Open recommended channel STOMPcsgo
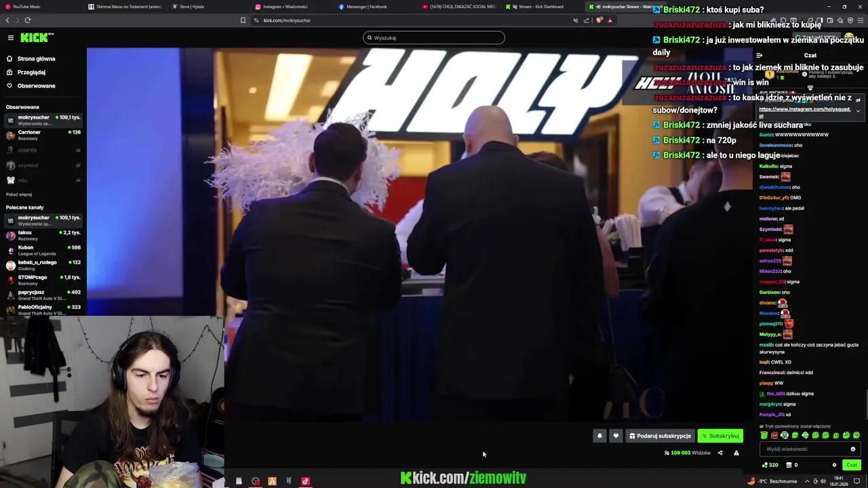Screen dimensions: 868x488 43,280
